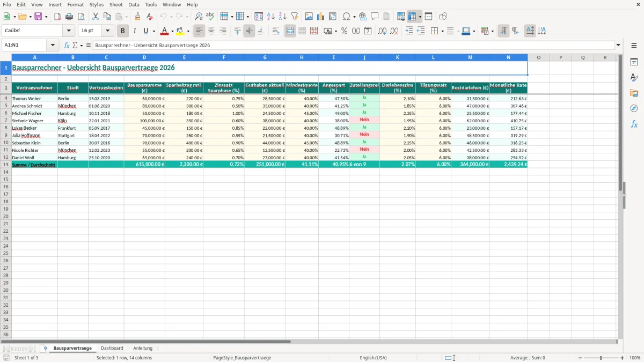
Task: Switch to the Dashboard sheet tab
Action: (x=112, y=348)
